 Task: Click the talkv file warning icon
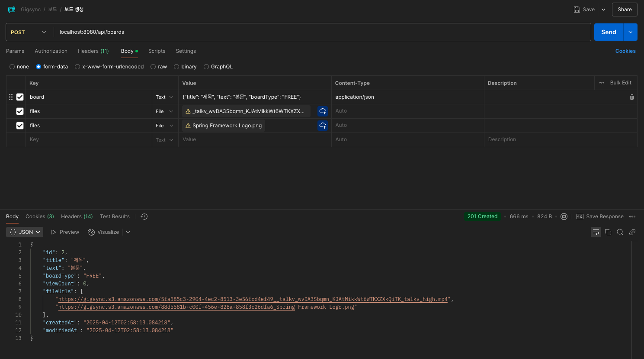coord(188,111)
